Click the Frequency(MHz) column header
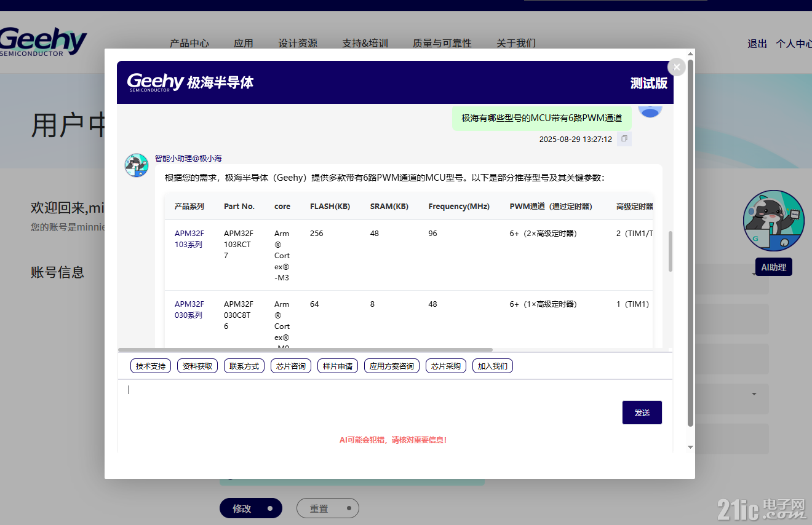This screenshot has height=525, width=812. point(459,207)
